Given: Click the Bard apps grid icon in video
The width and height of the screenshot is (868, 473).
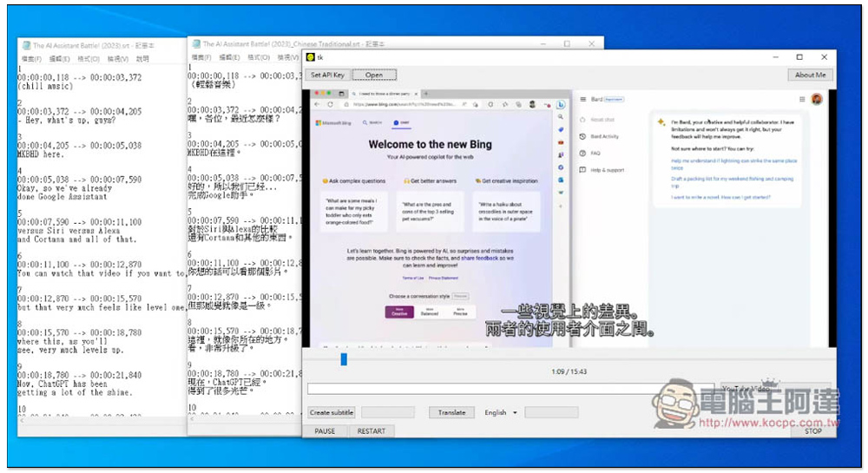Looking at the screenshot, I should (x=801, y=100).
